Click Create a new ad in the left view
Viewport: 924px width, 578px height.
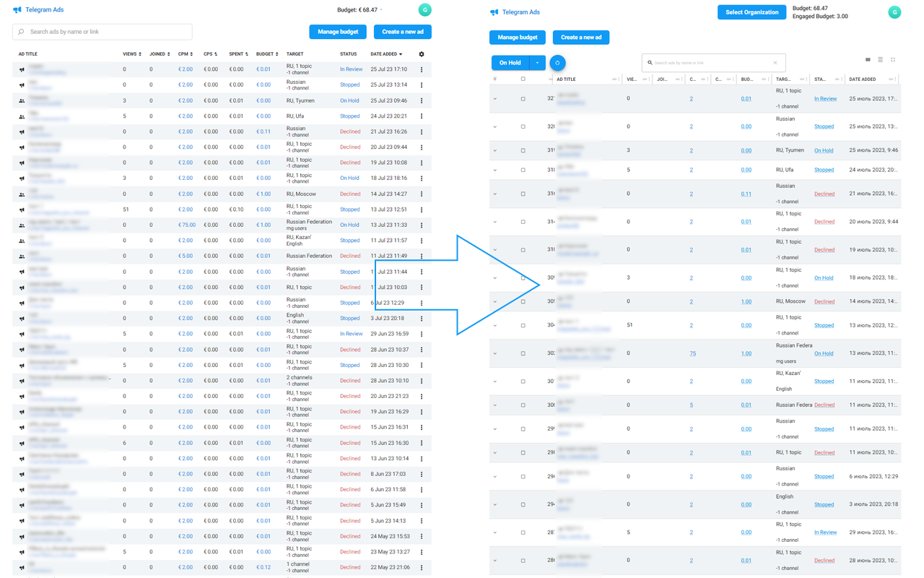403,32
